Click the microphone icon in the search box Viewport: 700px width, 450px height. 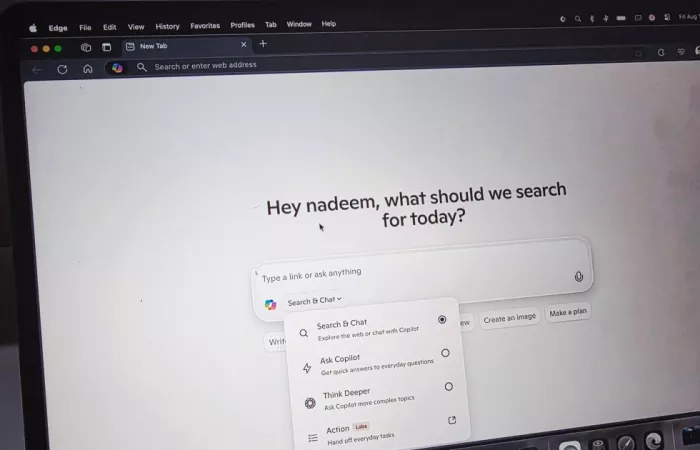click(579, 276)
